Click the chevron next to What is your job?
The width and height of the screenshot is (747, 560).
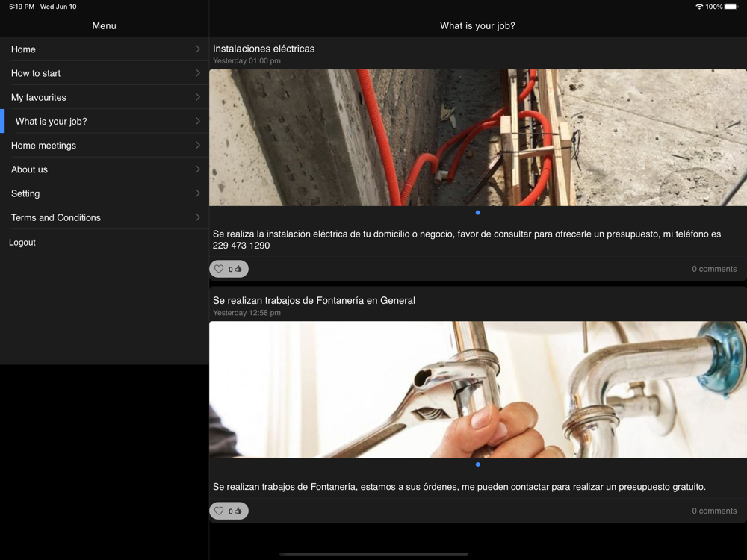[x=198, y=122]
